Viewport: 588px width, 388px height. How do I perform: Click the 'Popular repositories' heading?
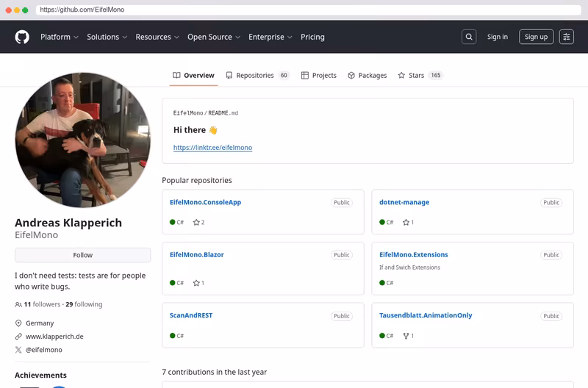pyautogui.click(x=197, y=180)
